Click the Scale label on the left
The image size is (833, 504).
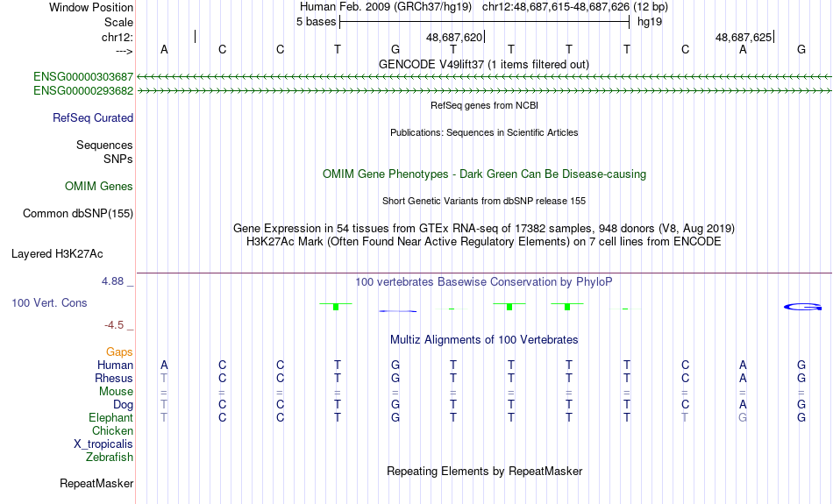(119, 22)
